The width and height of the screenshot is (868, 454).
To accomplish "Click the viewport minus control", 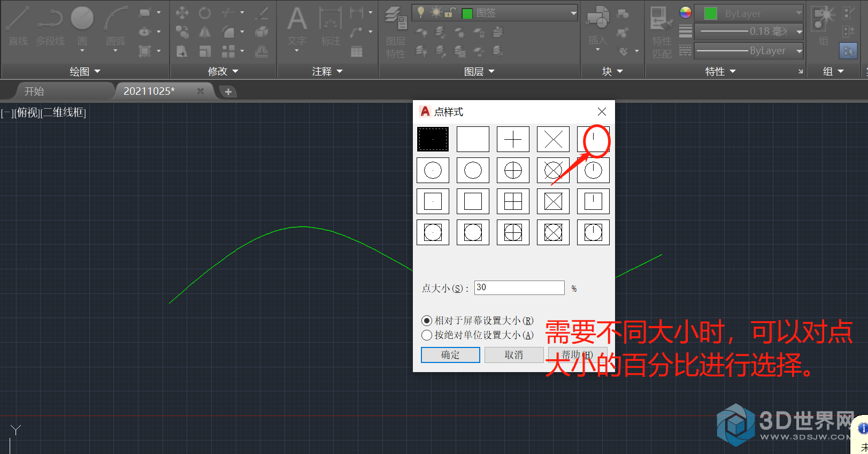I will tap(6, 112).
